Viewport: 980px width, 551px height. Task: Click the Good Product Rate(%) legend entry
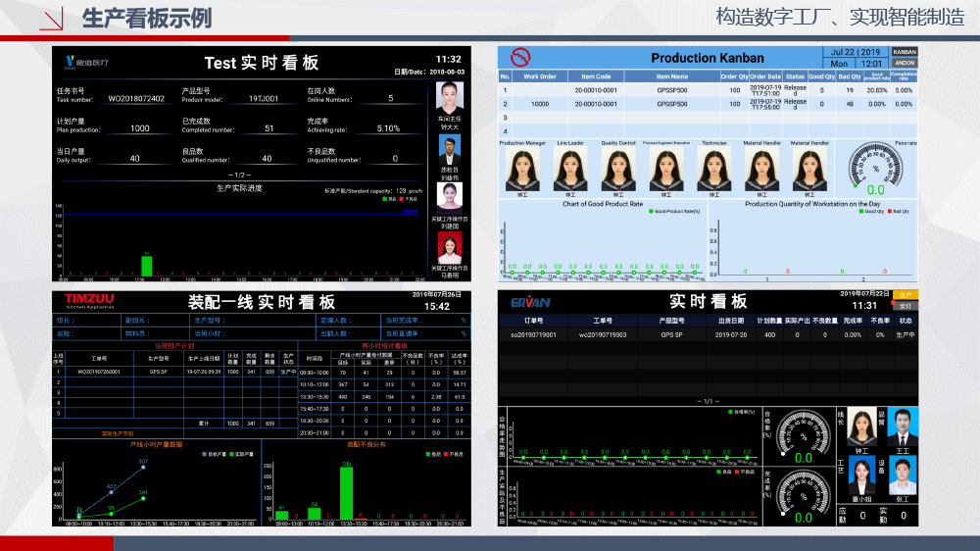[675, 212]
